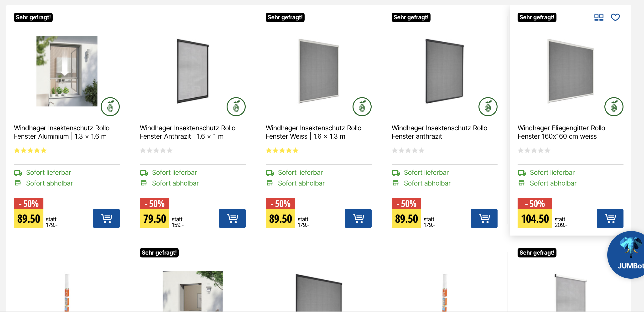Add the 104.50 Fliegengitter Rollo to cart
The height and width of the screenshot is (312, 644).
tap(610, 218)
